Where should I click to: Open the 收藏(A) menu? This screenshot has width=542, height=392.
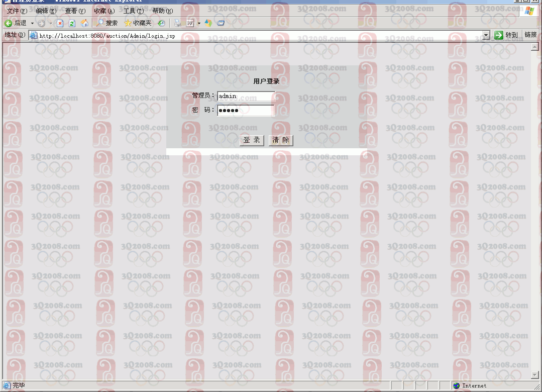(x=104, y=11)
